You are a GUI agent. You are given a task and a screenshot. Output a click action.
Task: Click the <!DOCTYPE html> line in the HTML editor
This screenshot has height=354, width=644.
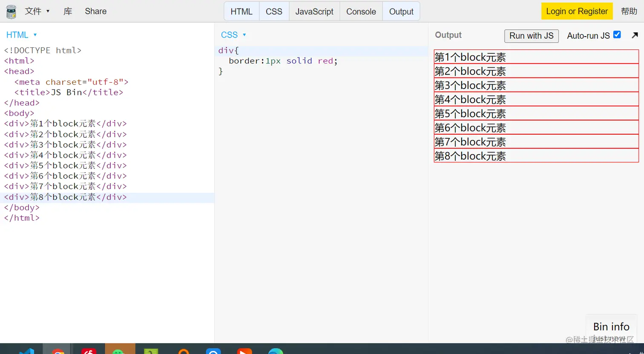click(43, 50)
